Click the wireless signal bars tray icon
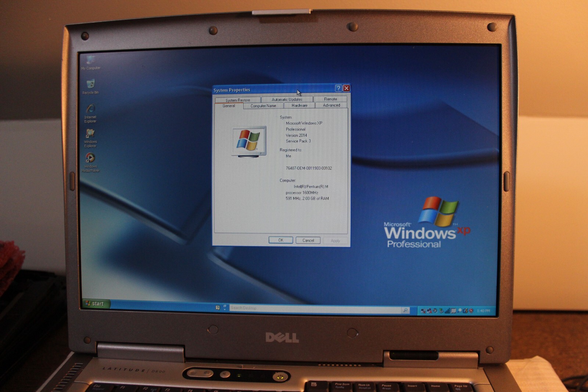This screenshot has height=392, width=588. [447, 311]
